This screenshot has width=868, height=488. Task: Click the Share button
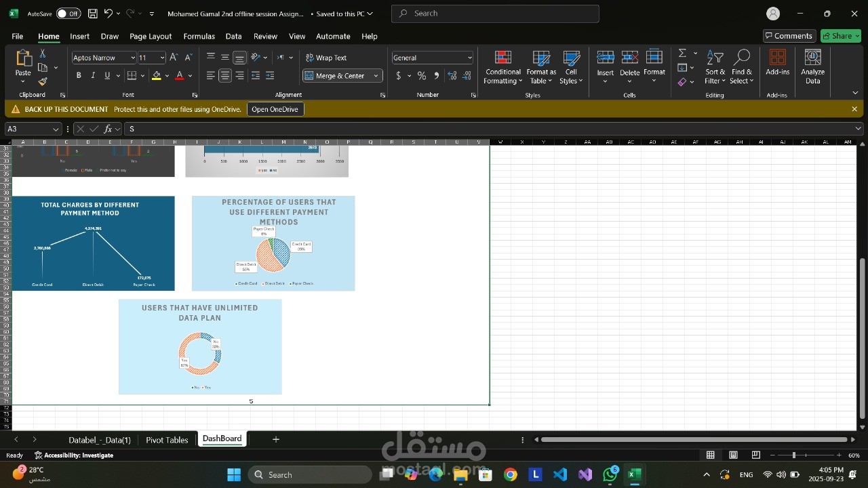click(840, 36)
